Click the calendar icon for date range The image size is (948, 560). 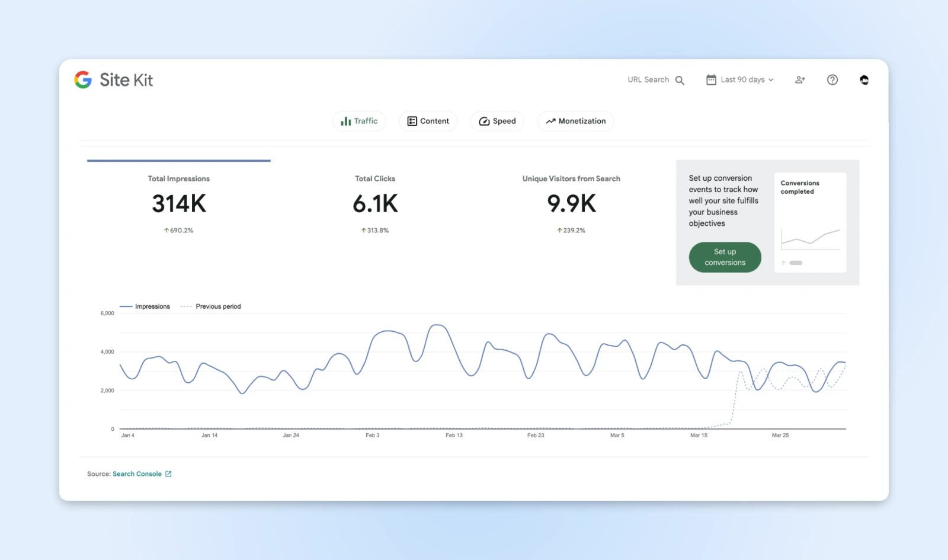tap(711, 80)
